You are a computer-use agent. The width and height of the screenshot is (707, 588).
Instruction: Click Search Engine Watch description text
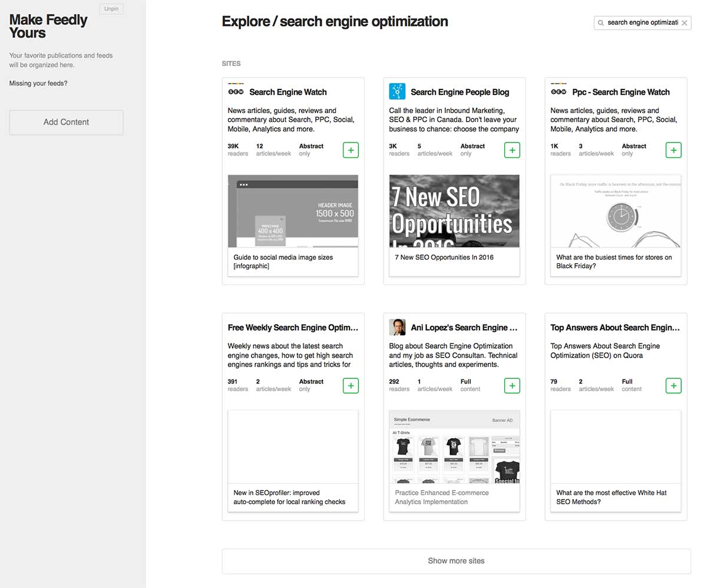tap(291, 120)
